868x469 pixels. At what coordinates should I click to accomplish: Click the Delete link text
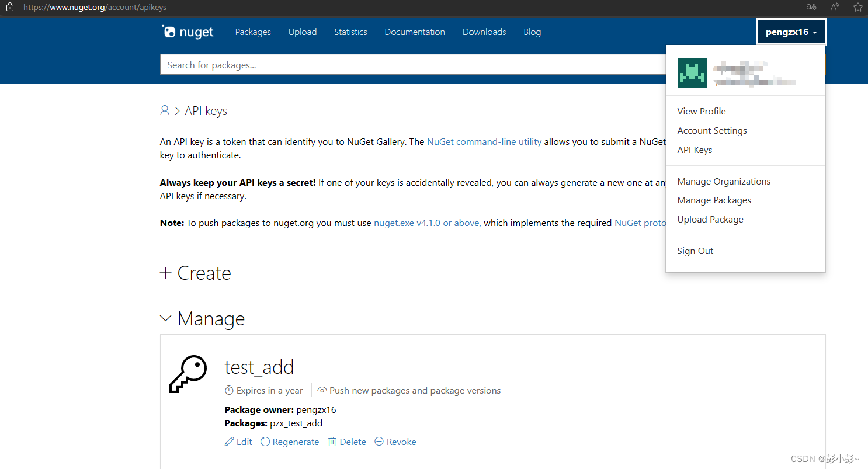353,442
